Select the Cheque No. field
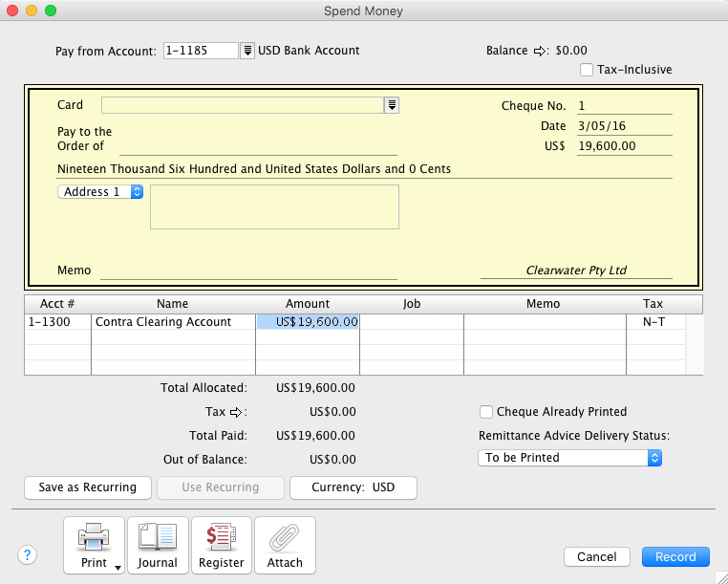Viewport: 728px width, 584px height. pos(624,106)
